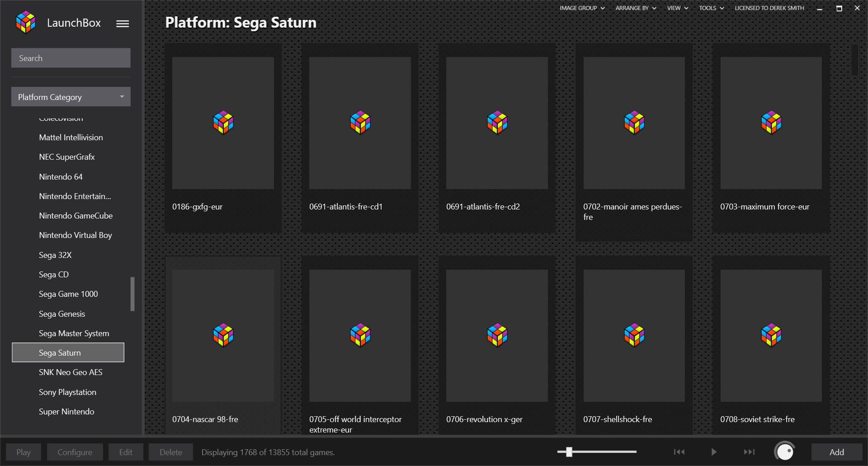Click the round volume knob icon
Image resolution: width=868 pixels, height=466 pixels.
pyautogui.click(x=785, y=452)
